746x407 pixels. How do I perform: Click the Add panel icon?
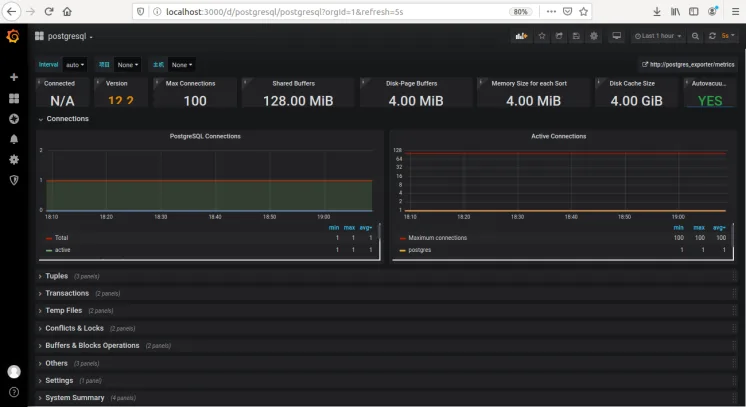tap(521, 36)
